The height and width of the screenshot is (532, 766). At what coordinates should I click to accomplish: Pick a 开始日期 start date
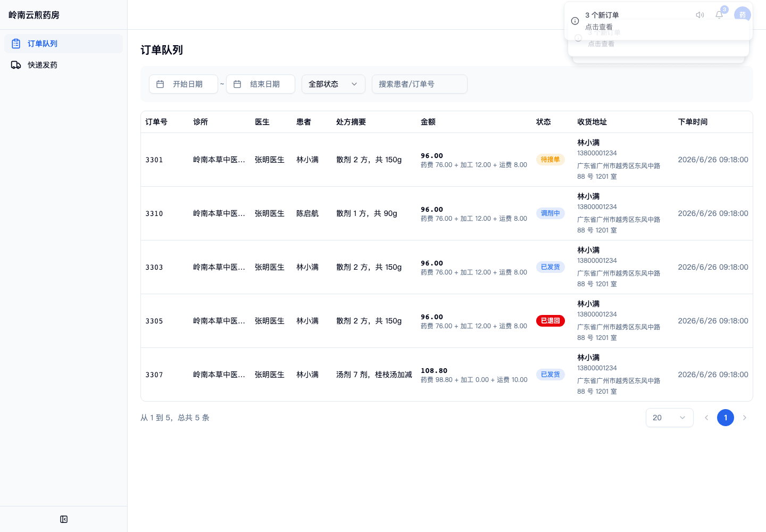[184, 84]
